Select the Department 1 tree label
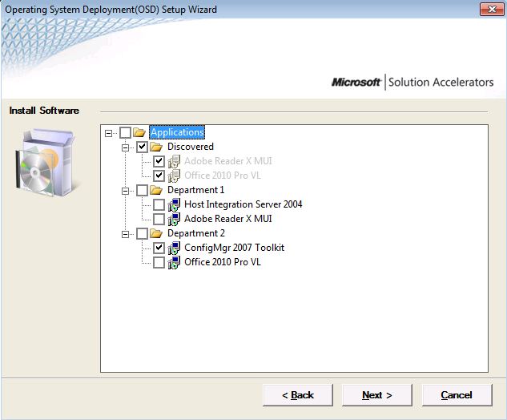The height and width of the screenshot is (420, 507). (x=196, y=190)
